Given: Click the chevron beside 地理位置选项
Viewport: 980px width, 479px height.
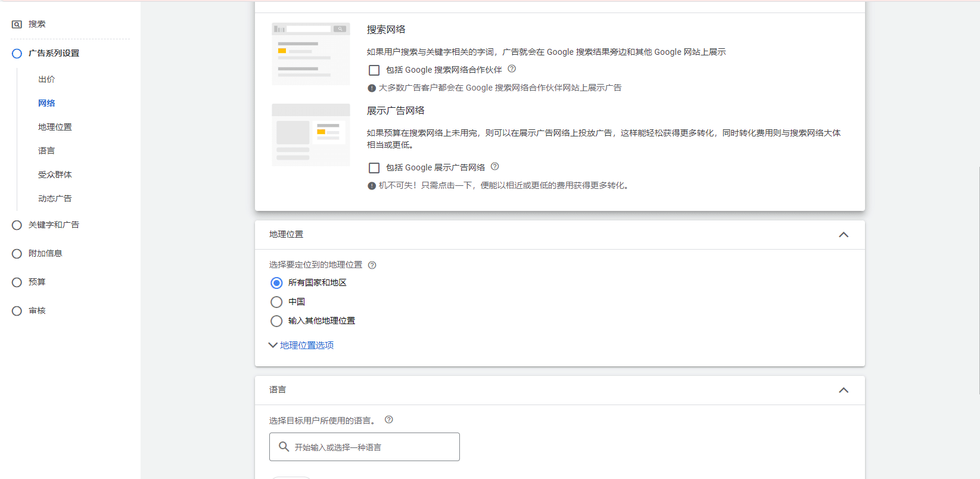Looking at the screenshot, I should [273, 345].
